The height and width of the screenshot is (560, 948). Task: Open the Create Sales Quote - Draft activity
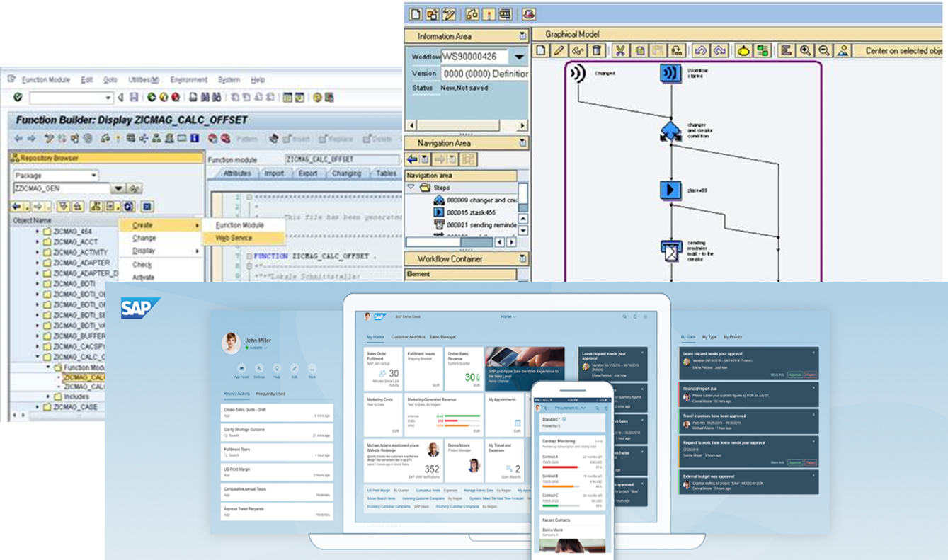pos(277,413)
